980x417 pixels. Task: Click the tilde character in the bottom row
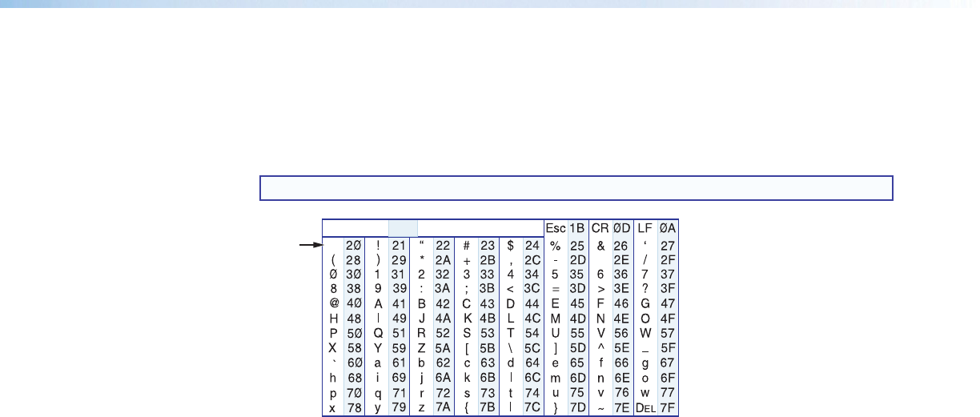tap(600, 409)
